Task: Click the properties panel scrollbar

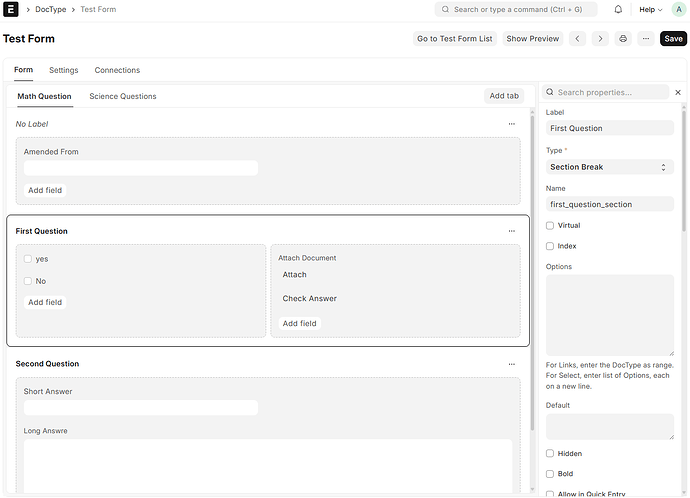Action: pos(683,169)
